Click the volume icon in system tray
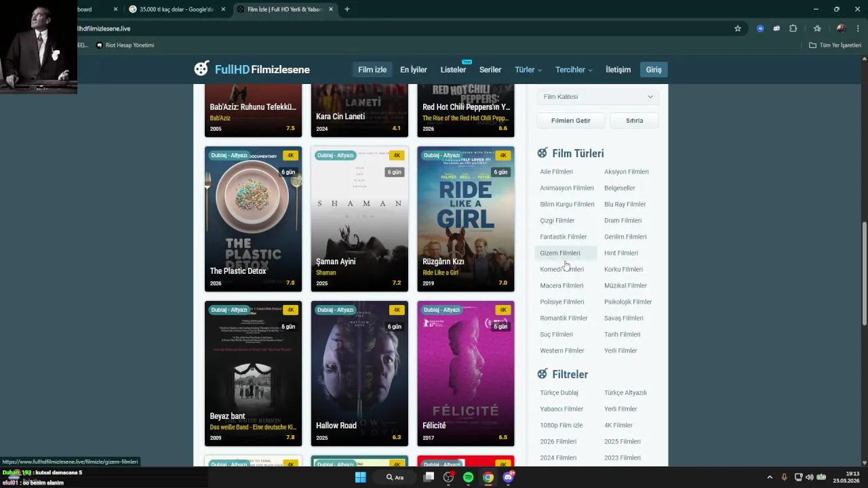Viewport: 868px width, 488px height. tap(810, 477)
